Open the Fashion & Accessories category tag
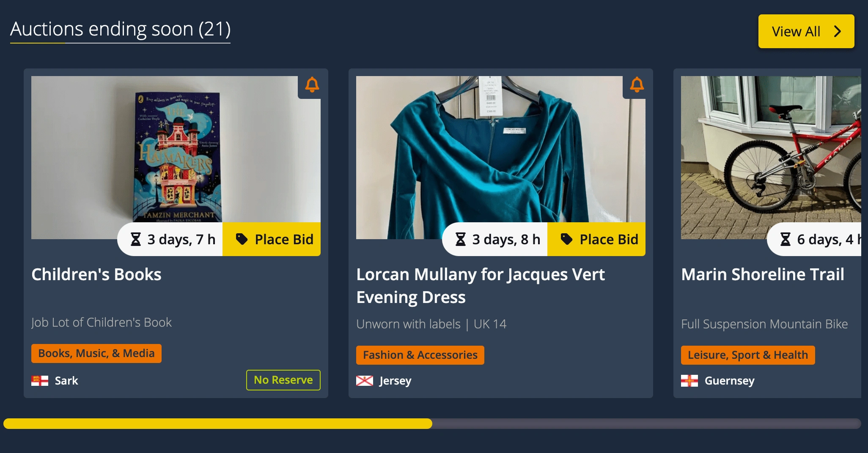The image size is (868, 453). (420, 355)
